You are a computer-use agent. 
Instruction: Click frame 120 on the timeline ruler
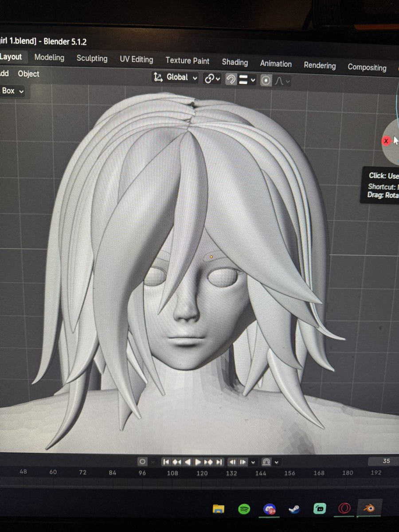(202, 473)
